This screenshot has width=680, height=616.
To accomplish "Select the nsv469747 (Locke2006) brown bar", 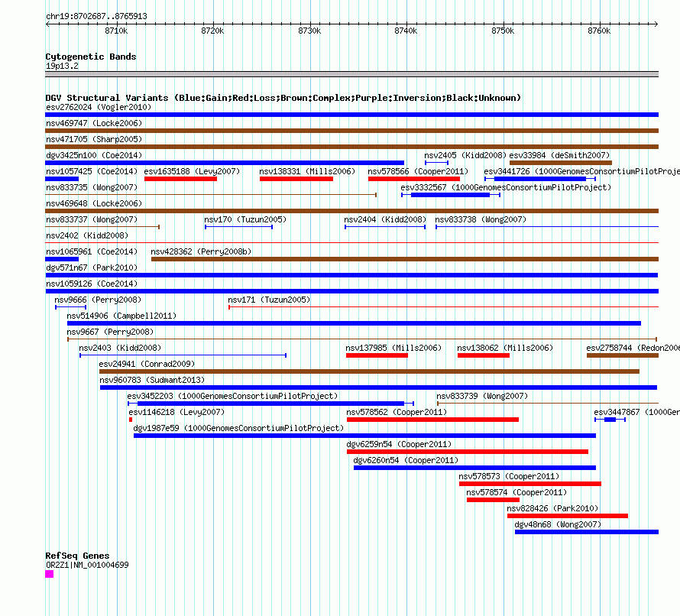I will tap(351, 131).
